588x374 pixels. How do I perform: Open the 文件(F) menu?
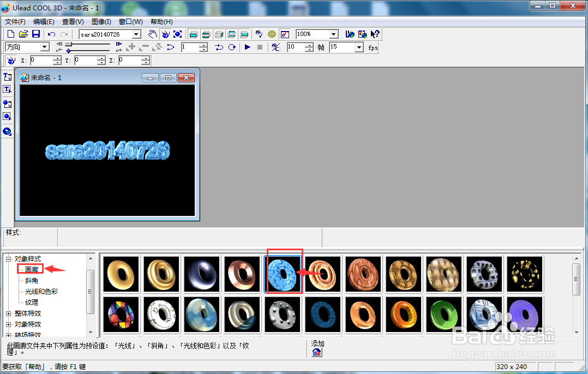point(15,22)
